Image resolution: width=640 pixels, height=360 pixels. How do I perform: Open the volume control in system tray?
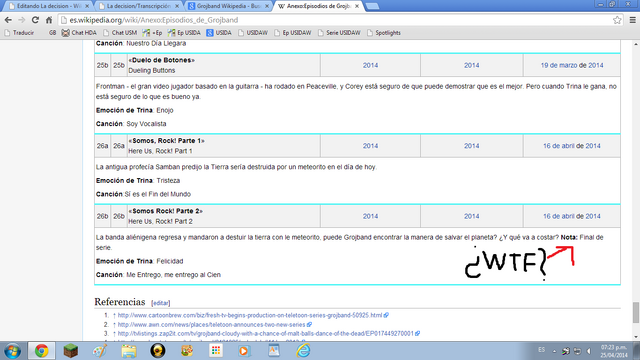[589, 351]
